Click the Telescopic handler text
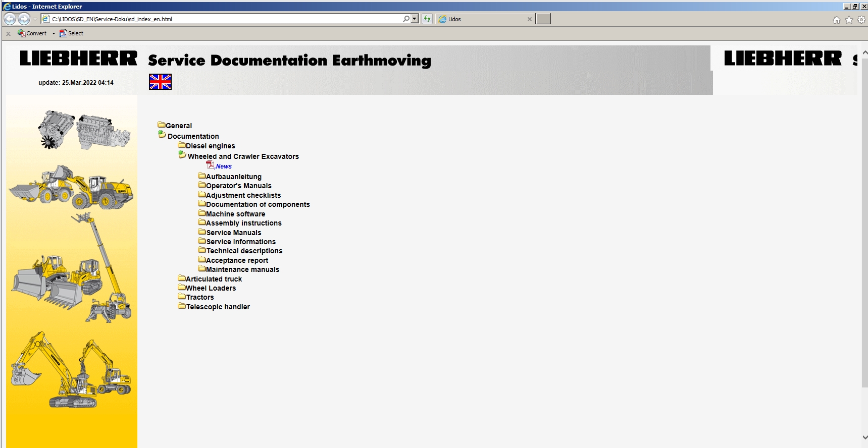The image size is (868, 448). pos(218,307)
